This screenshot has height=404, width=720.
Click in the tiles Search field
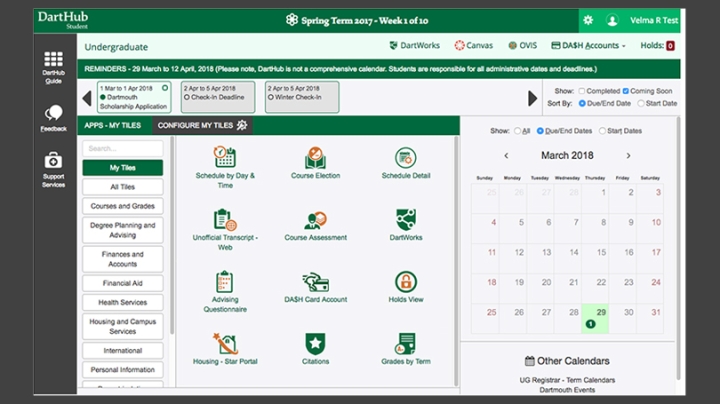point(123,149)
